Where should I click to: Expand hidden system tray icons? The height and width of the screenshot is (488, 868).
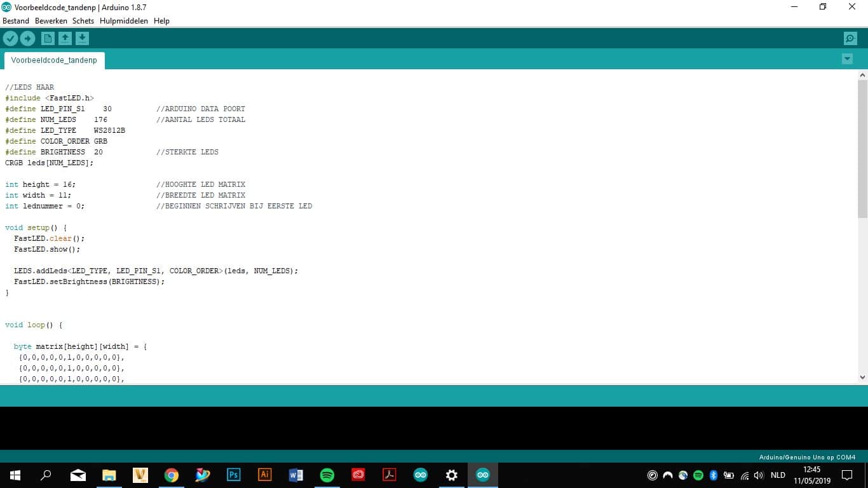[x=652, y=475]
